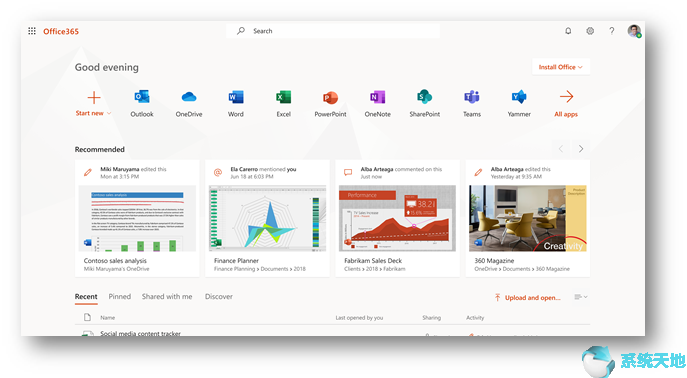Open Yammer app
Viewport: 687px width, 378px height.
519,97
